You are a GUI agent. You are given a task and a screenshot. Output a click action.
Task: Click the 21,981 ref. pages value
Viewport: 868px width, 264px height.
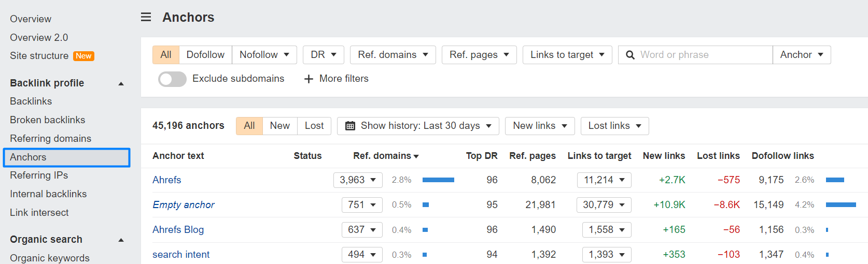pos(540,205)
